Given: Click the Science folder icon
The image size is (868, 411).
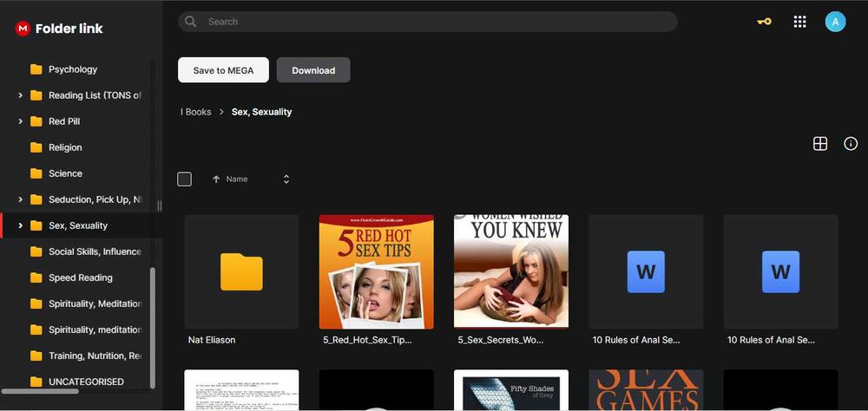Looking at the screenshot, I should (36, 173).
